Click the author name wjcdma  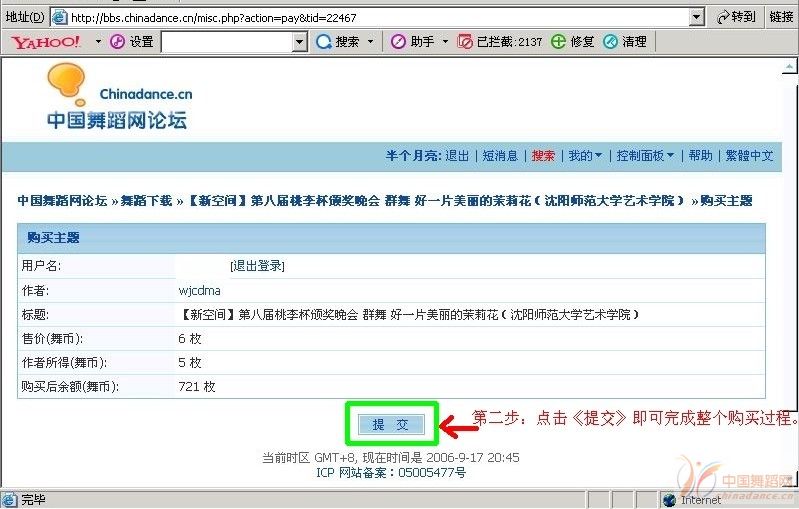[200, 290]
